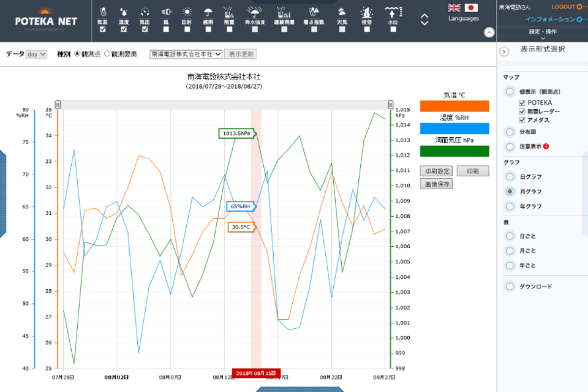Click the 65%RH data tooltip
The width and height of the screenshot is (588, 392).
(241, 206)
